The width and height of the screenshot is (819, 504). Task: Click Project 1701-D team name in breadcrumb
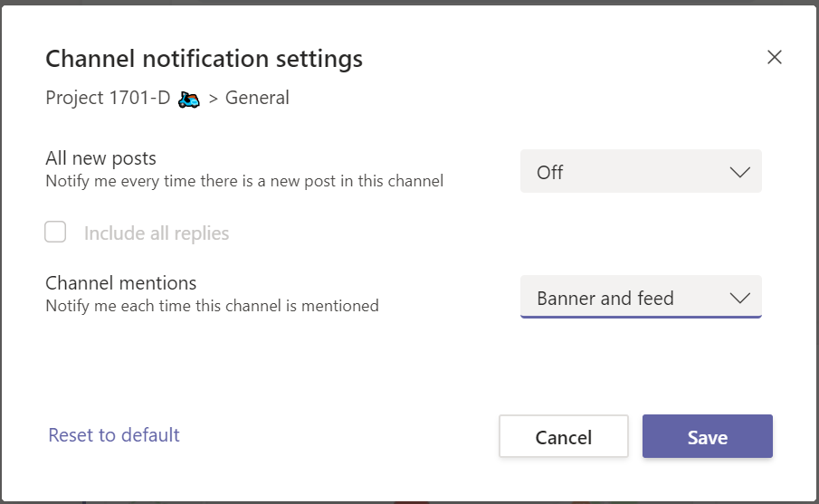[108, 99]
